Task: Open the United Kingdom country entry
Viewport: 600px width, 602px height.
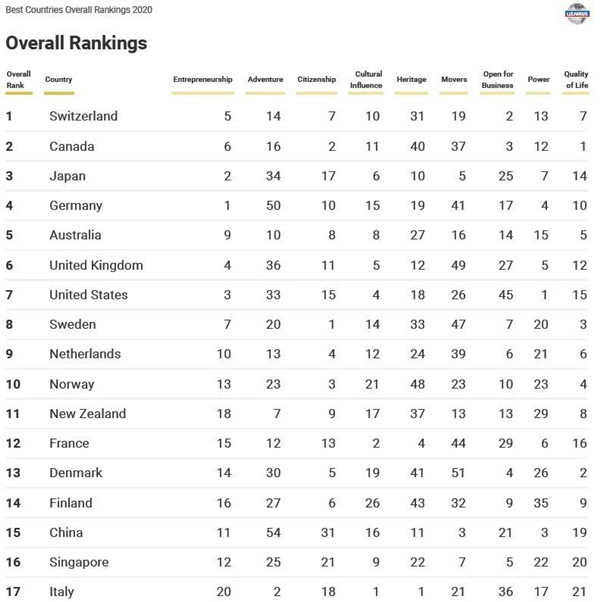Action: point(96,265)
